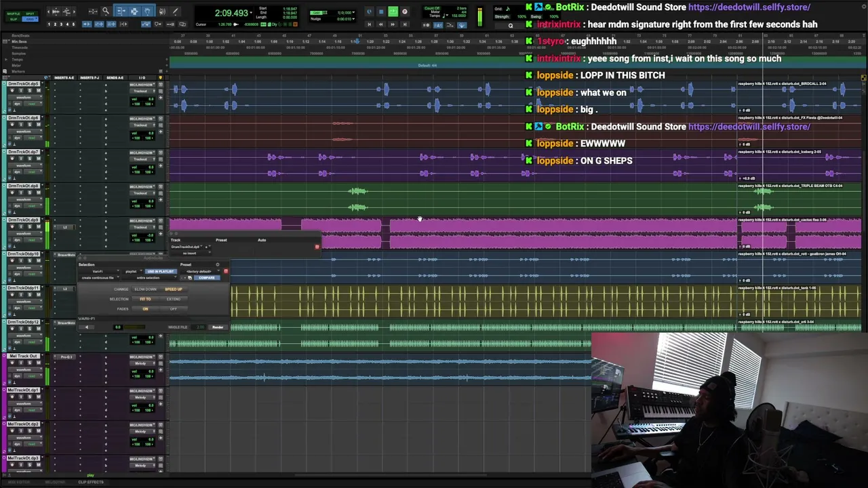Image resolution: width=868 pixels, height=488 pixels.
Task: Set Vari-Fi change to SPEED UP
Action: pyautogui.click(x=173, y=289)
